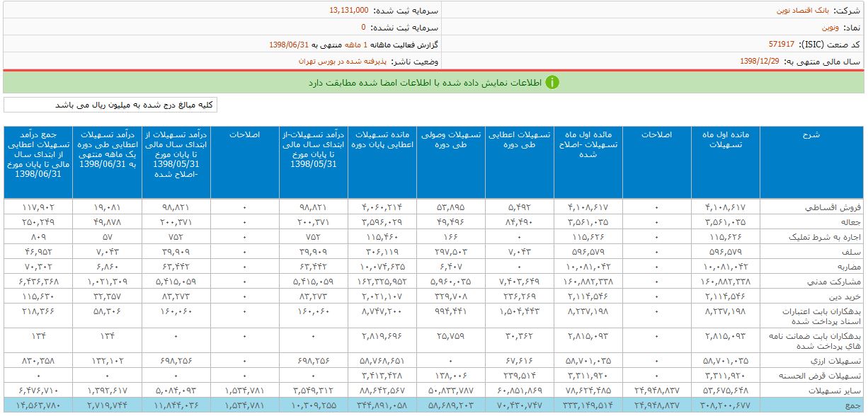Click the خرید دین row label
The width and height of the screenshot is (868, 416).
click(841, 296)
